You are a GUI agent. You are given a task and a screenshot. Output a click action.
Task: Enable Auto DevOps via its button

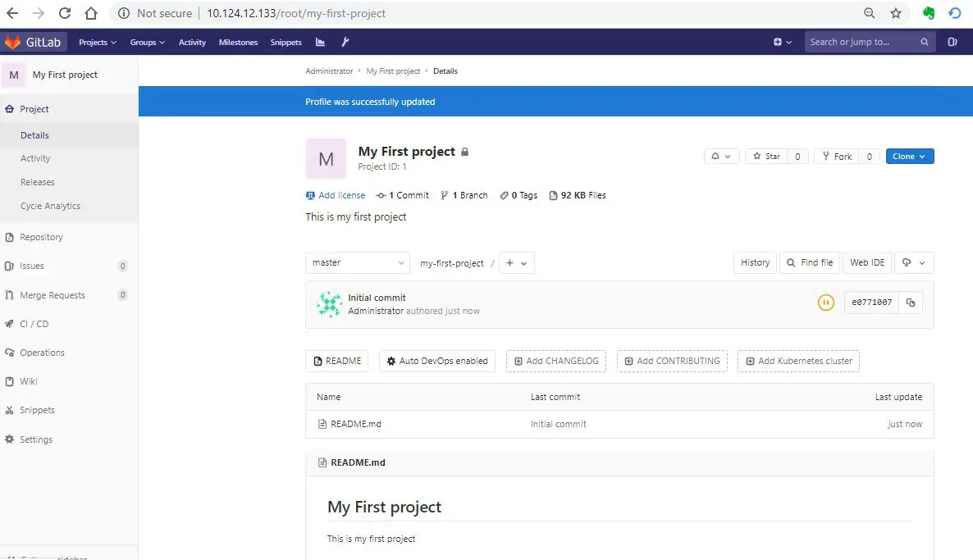point(437,361)
